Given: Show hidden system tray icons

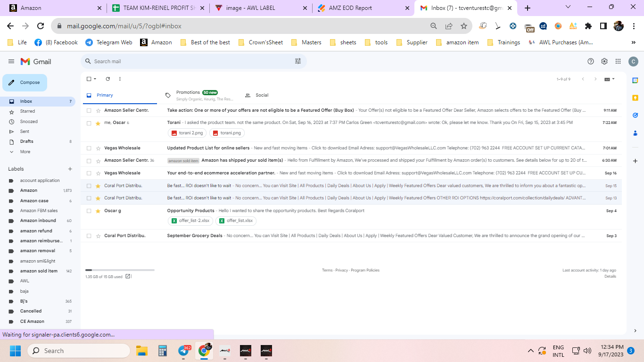Looking at the screenshot, I should coord(531,351).
